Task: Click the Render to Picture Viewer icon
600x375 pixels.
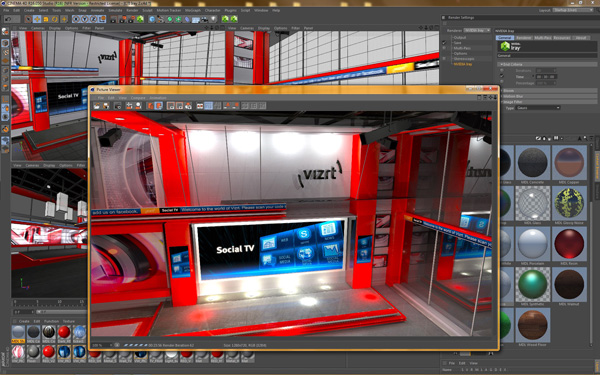Action: pyautogui.click(x=124, y=19)
